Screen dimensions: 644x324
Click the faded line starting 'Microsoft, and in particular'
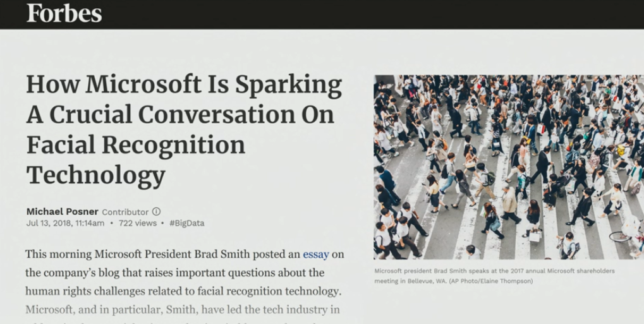coord(183,309)
